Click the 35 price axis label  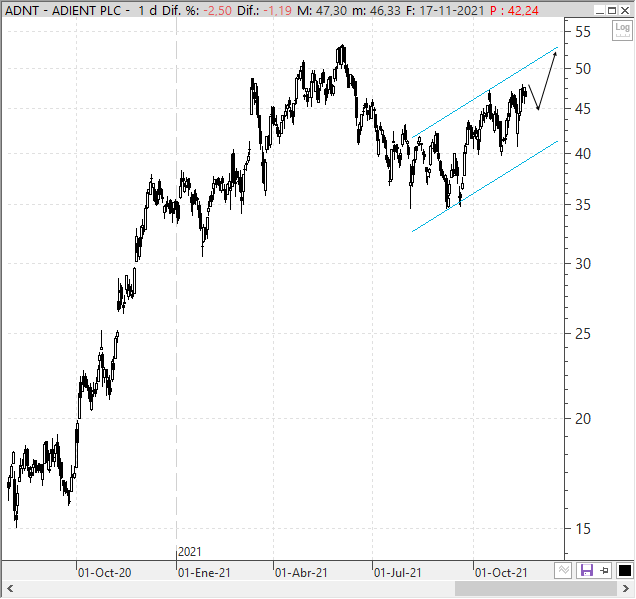click(x=583, y=205)
